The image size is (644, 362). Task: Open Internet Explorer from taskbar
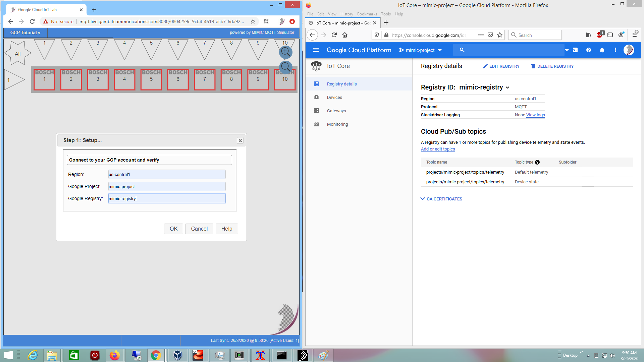tap(33, 355)
